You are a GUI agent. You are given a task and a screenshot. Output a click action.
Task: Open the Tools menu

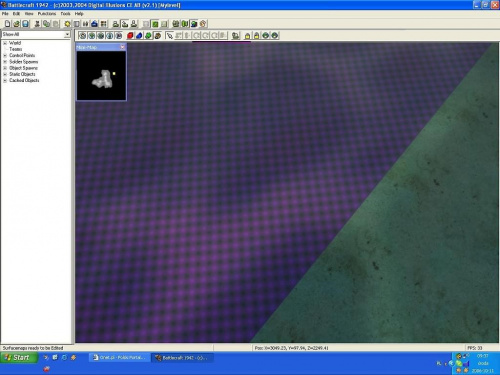pyautogui.click(x=65, y=14)
